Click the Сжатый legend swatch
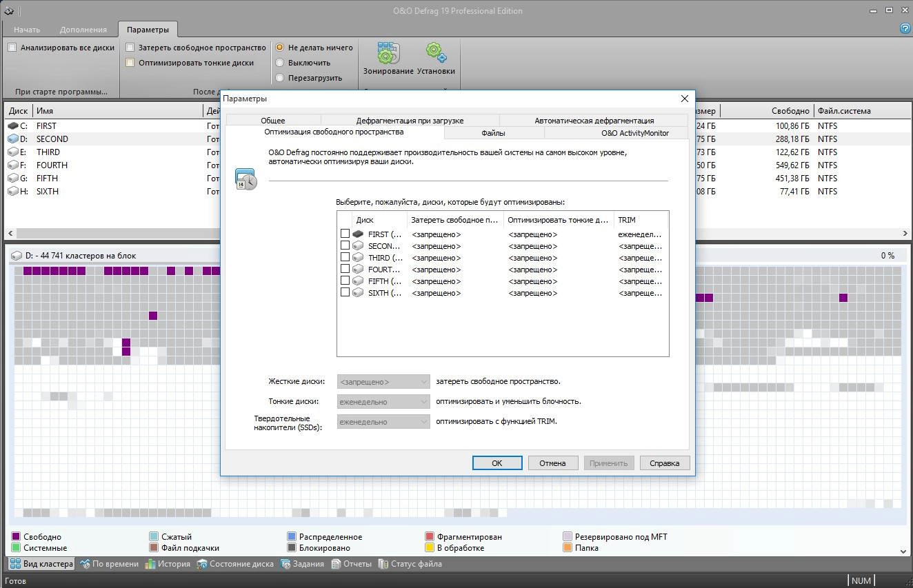 [x=154, y=536]
